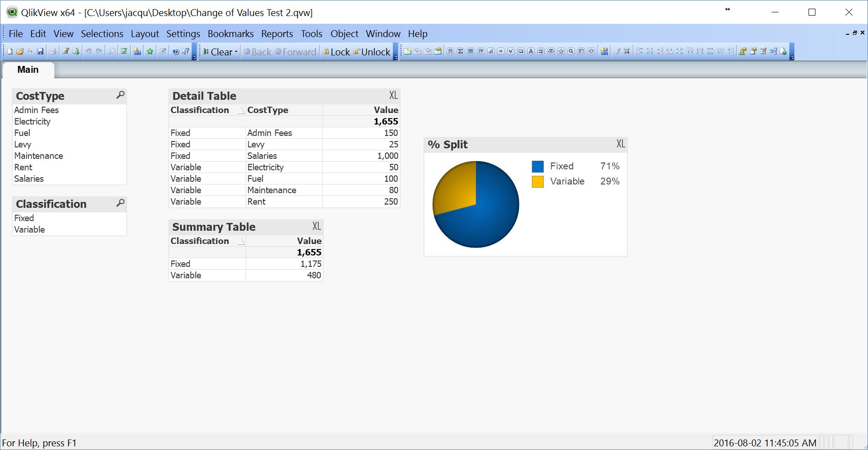Save the document with the floppy disk icon

click(40, 52)
